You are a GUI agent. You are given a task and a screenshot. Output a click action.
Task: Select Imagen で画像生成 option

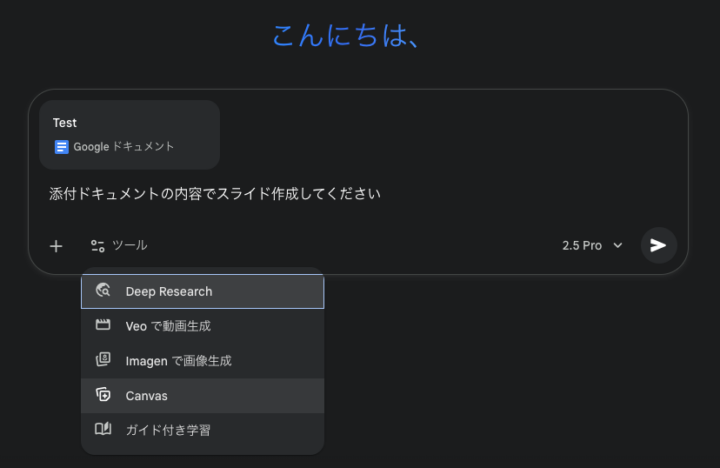coord(178,361)
